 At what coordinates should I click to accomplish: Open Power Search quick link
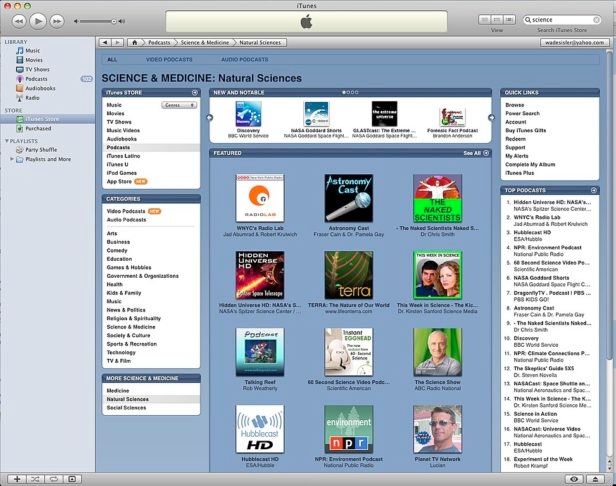(x=522, y=114)
